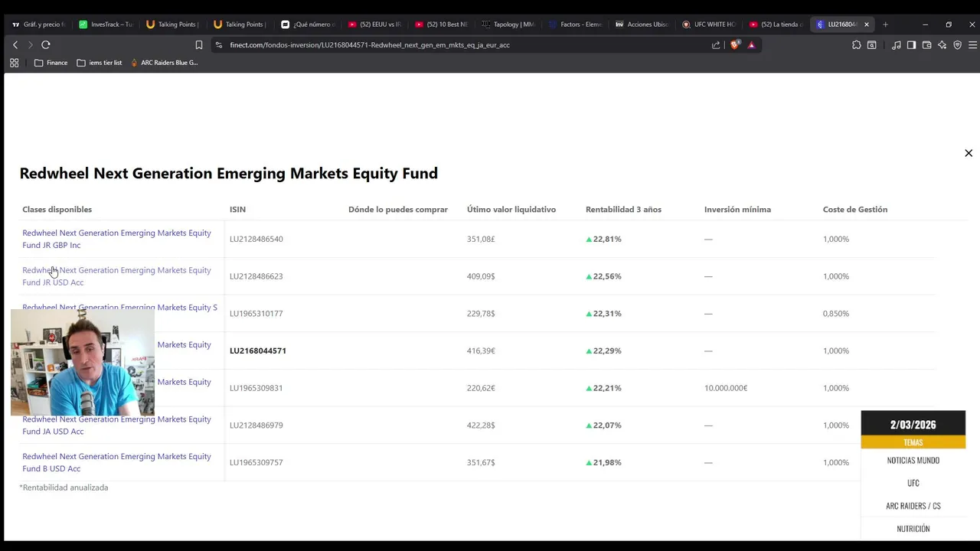Viewport: 980px width, 551px height.
Task: Open the Emerging Markets Equity S class link
Action: (x=119, y=308)
